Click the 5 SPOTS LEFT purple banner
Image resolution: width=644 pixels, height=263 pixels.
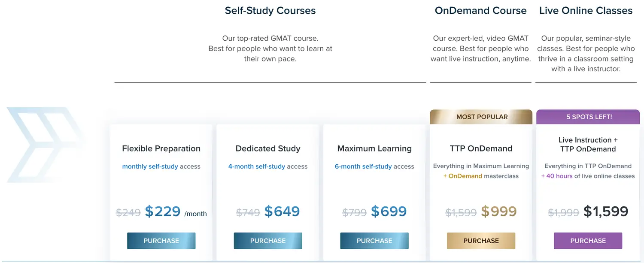point(588,117)
